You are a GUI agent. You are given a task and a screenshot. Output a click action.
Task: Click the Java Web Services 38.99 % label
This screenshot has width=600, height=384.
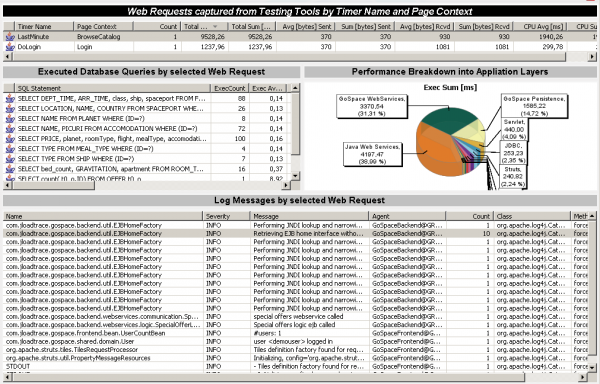click(372, 154)
